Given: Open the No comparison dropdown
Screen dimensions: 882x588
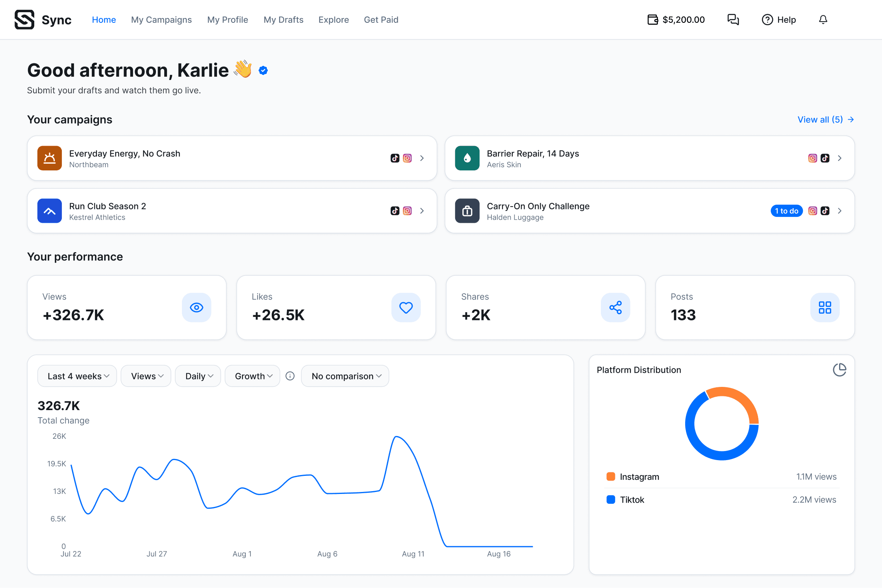Looking at the screenshot, I should coord(345,376).
